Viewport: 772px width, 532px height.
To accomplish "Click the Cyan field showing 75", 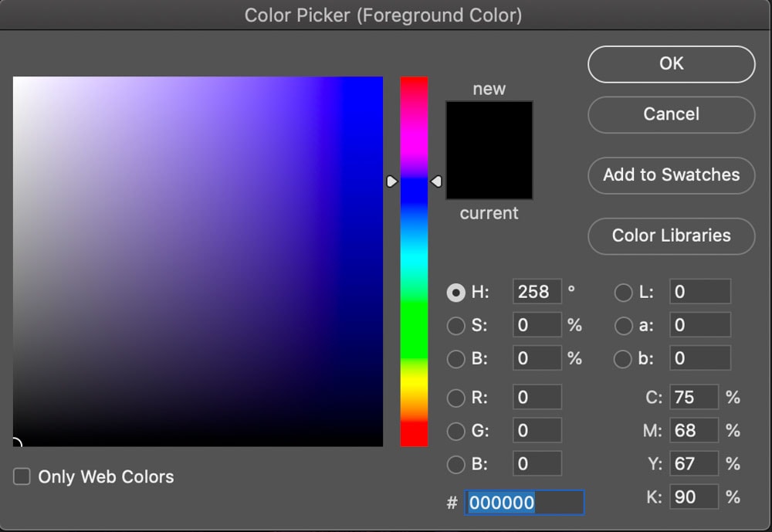I will (694, 397).
